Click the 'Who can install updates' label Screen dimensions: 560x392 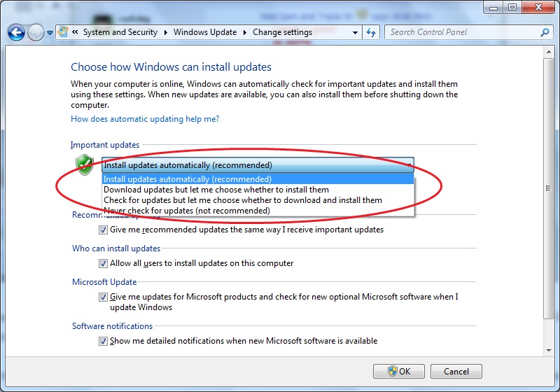(x=116, y=248)
